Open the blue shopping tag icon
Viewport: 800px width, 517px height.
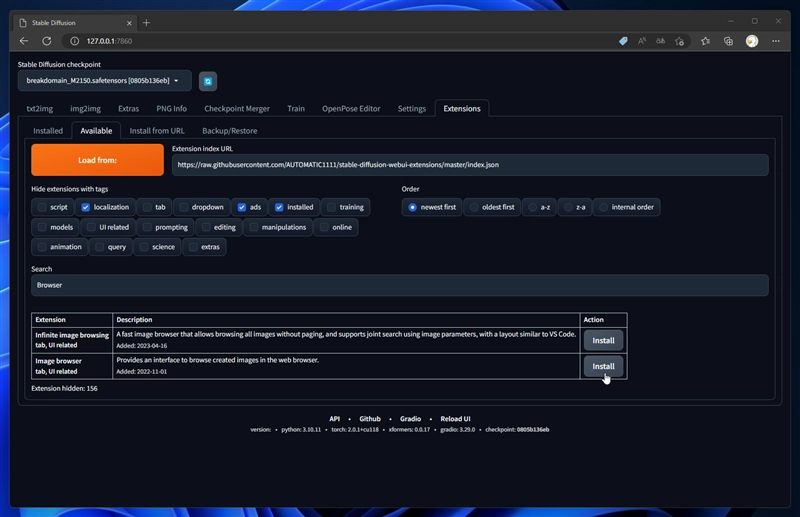pos(623,41)
